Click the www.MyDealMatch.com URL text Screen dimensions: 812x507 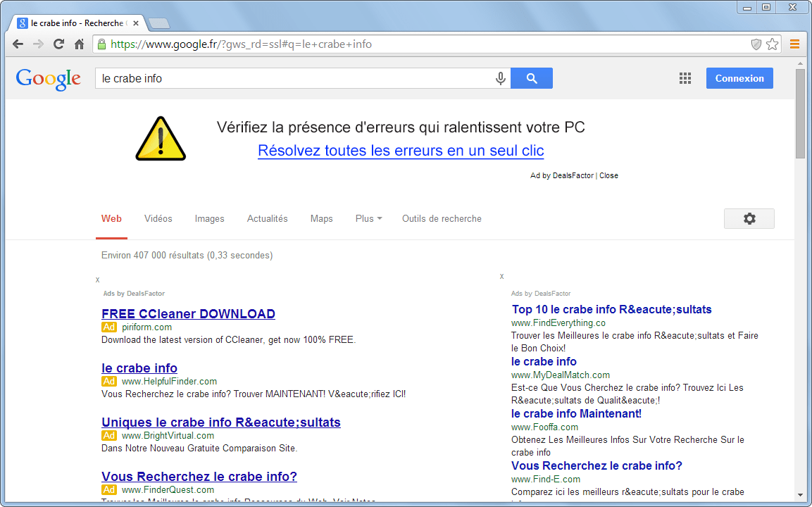point(561,375)
